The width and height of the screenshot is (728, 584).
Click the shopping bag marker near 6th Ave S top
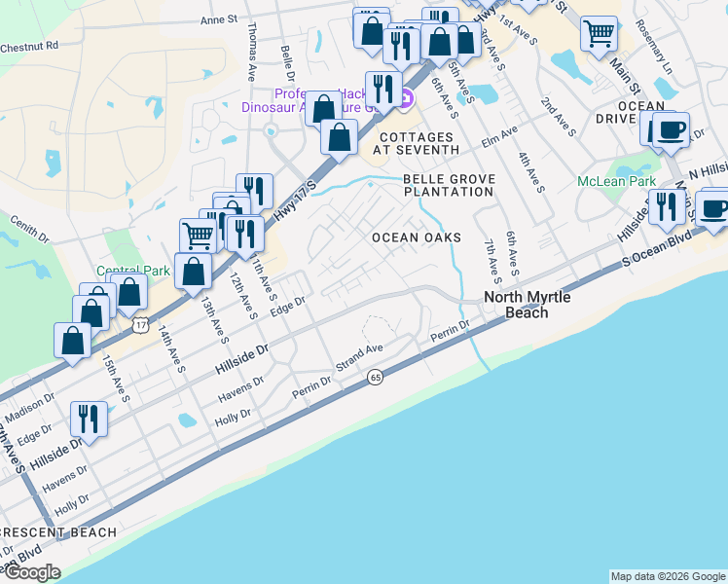pos(440,45)
